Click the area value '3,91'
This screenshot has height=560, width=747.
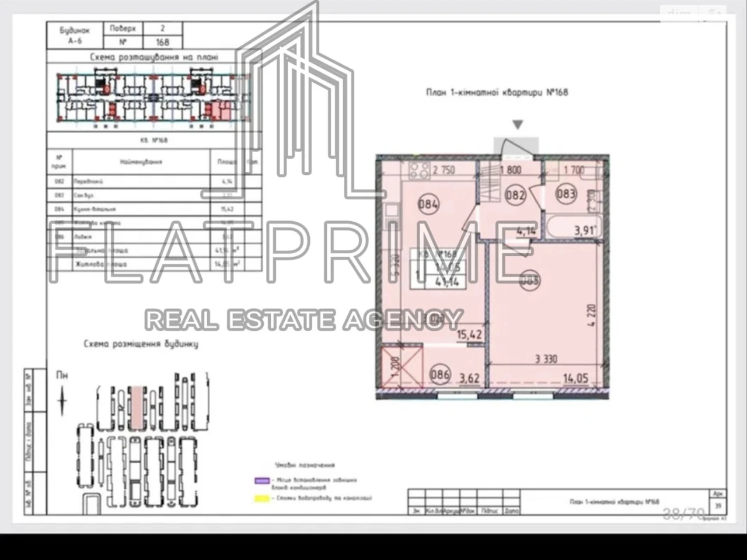tap(585, 230)
